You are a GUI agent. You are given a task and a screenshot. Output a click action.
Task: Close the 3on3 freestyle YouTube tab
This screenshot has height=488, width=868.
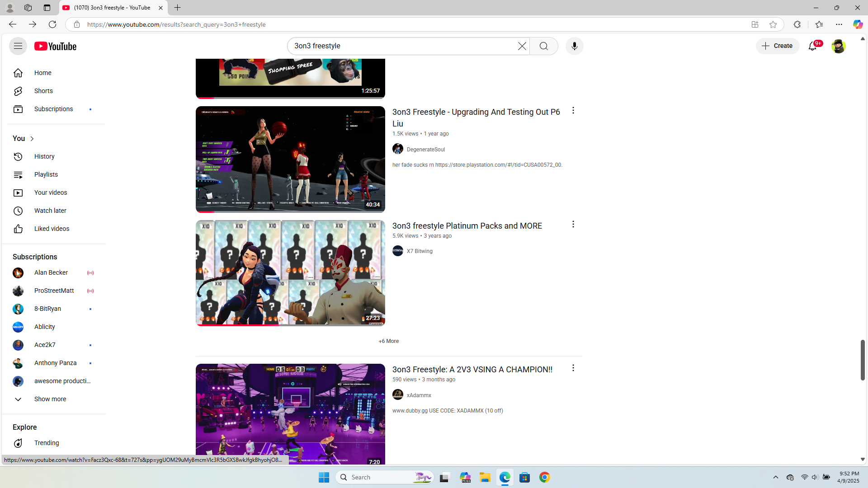tap(160, 8)
